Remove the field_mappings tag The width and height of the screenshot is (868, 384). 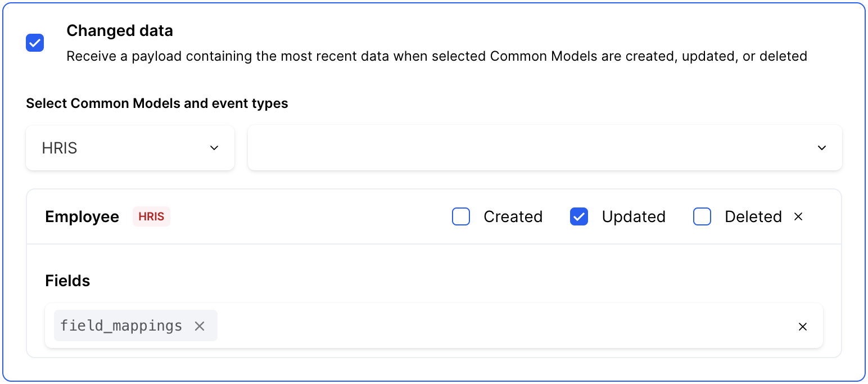tap(200, 326)
